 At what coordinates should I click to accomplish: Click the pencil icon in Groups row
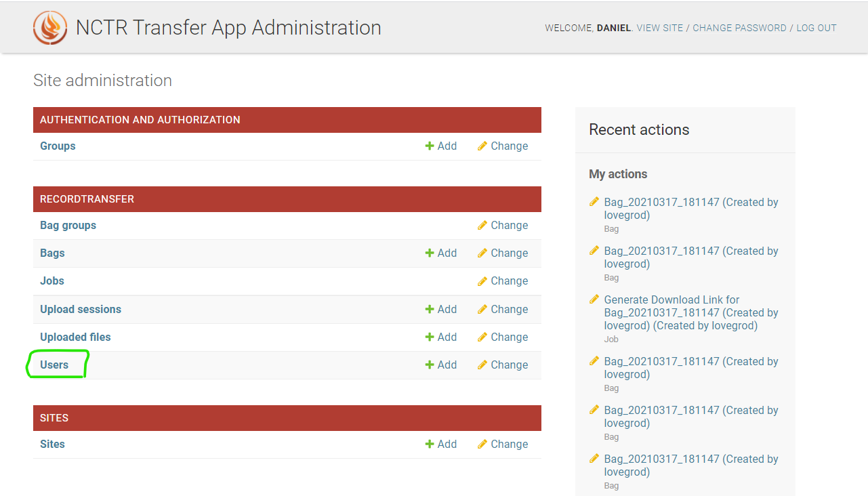coord(482,146)
